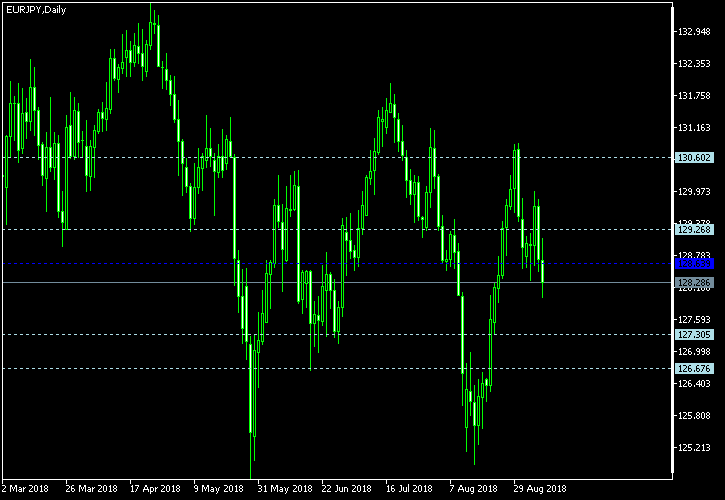725x500 pixels.
Task: Click the 127.593 price axis value
Action: (694, 320)
